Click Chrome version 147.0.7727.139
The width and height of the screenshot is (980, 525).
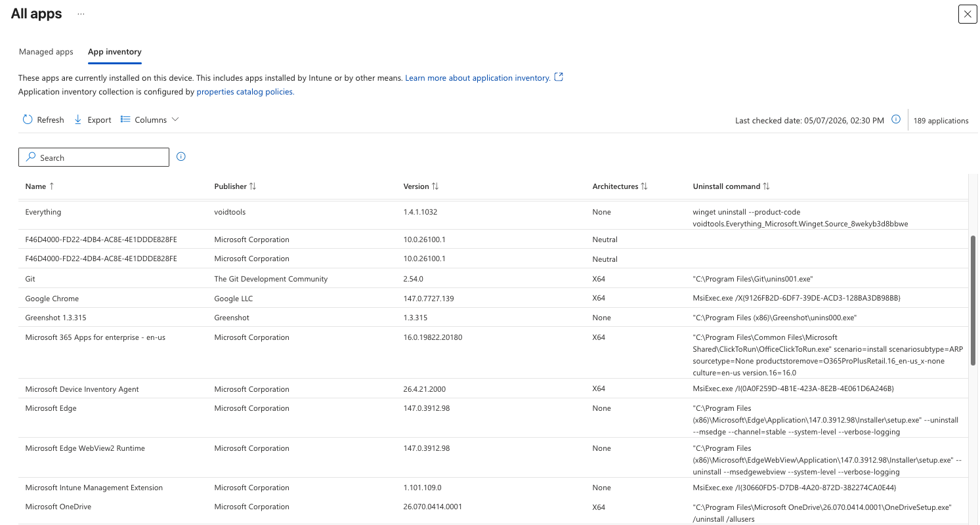point(429,299)
